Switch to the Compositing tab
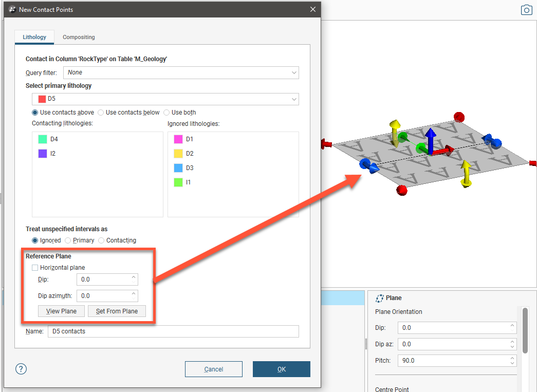The image size is (537, 392). click(79, 37)
